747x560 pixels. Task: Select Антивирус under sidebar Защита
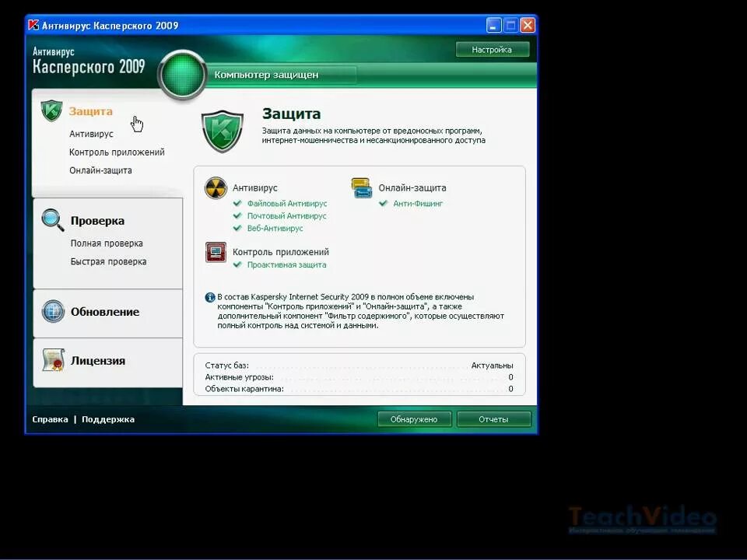91,134
